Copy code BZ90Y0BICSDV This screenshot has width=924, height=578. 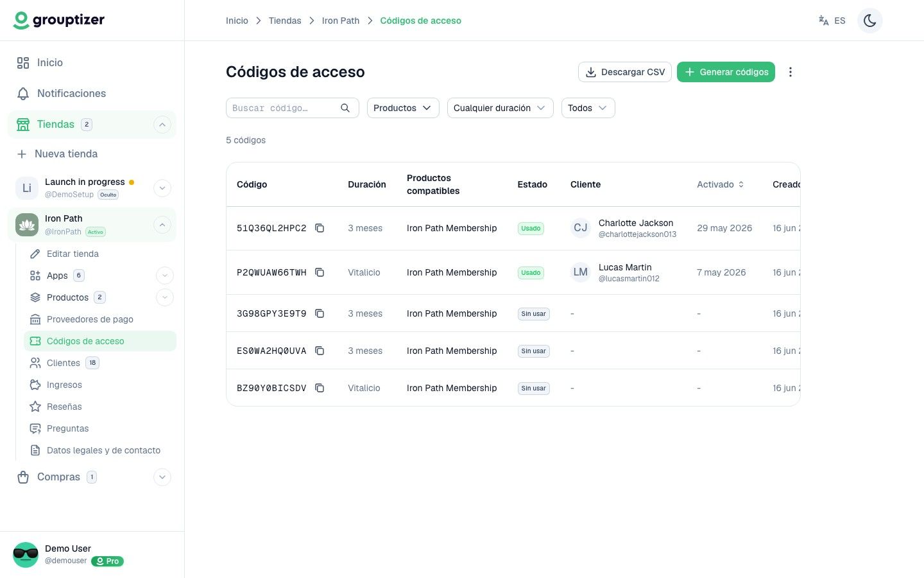pos(320,388)
